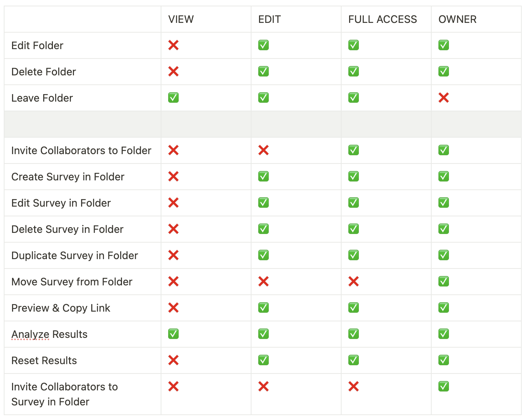Click the red cross for Delete Folder under VIEW
The height and width of the screenshot is (420, 527).
(173, 71)
